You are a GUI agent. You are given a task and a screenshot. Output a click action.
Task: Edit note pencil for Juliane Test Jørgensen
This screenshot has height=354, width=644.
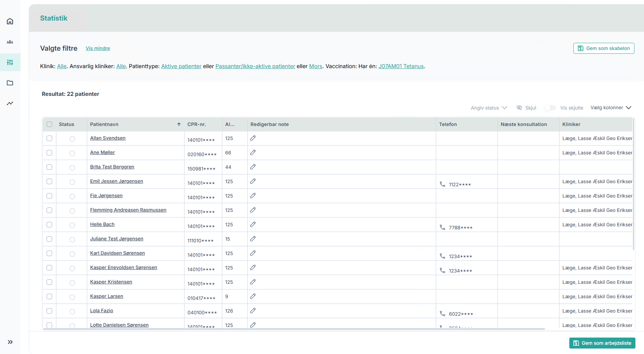tap(253, 239)
